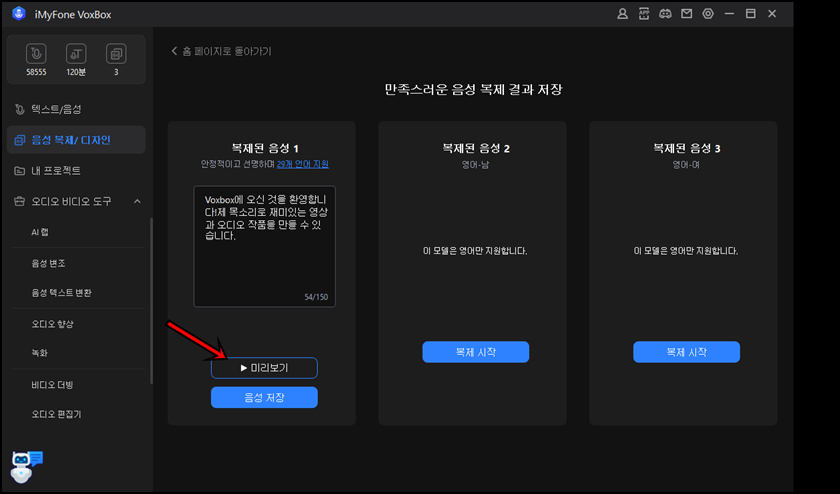Viewport: 840px width, 494px height.
Task: Click the 음성 저장 button
Action: click(x=264, y=398)
